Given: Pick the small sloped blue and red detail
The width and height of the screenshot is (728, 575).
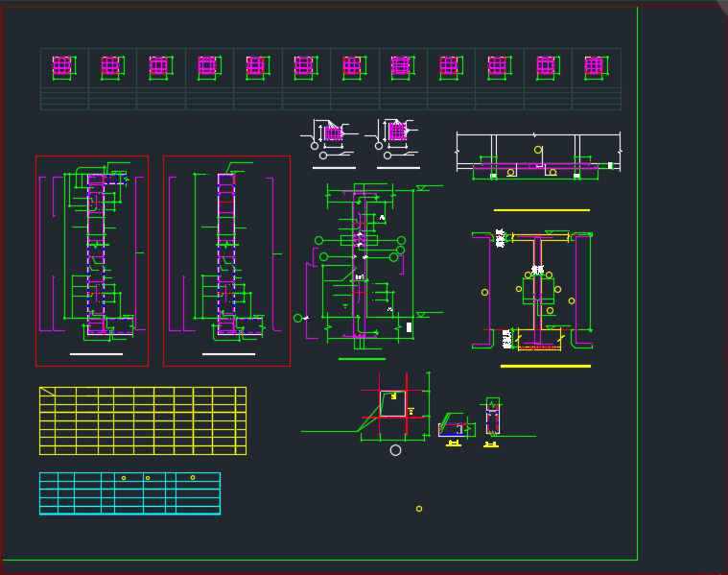Looking at the screenshot, I should [457, 425].
